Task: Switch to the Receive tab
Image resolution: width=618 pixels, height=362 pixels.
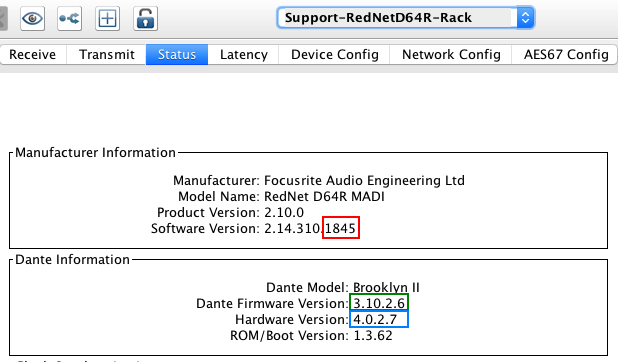Action: pyautogui.click(x=33, y=54)
